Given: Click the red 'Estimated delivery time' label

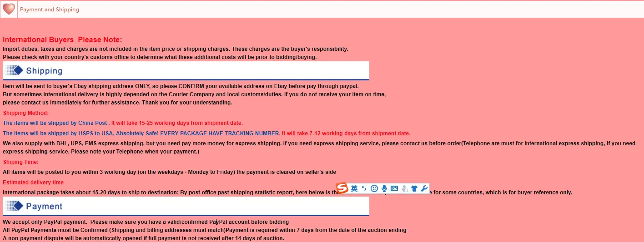Looking at the screenshot, I should (x=33, y=183).
